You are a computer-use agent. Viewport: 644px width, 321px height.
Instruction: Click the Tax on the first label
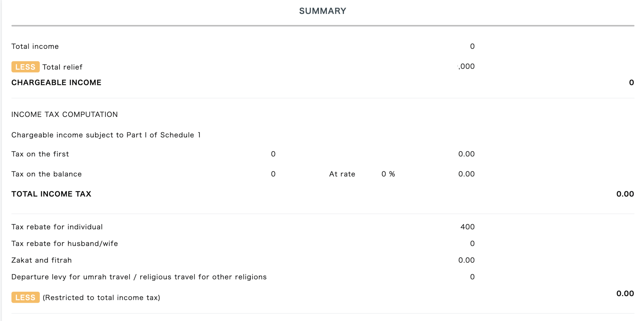[40, 154]
